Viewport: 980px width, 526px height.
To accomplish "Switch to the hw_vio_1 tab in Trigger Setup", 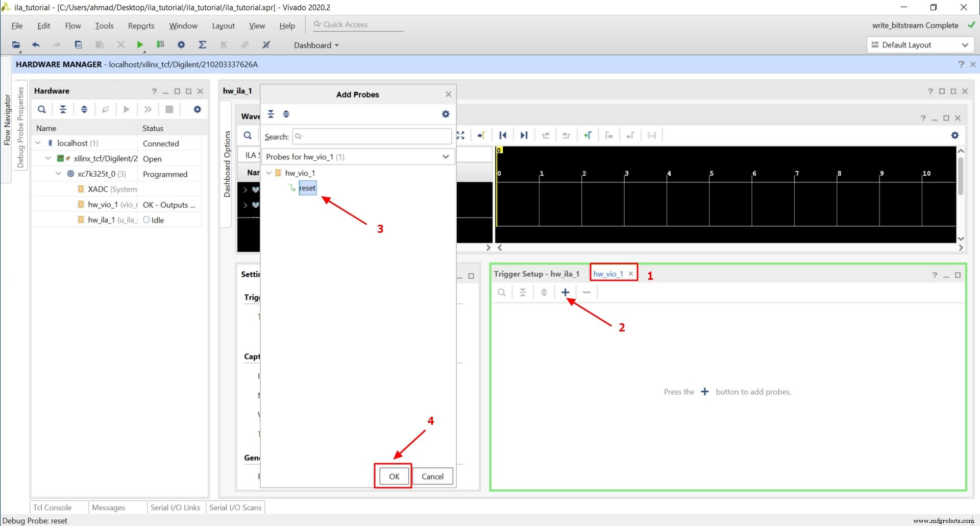I will click(x=608, y=273).
